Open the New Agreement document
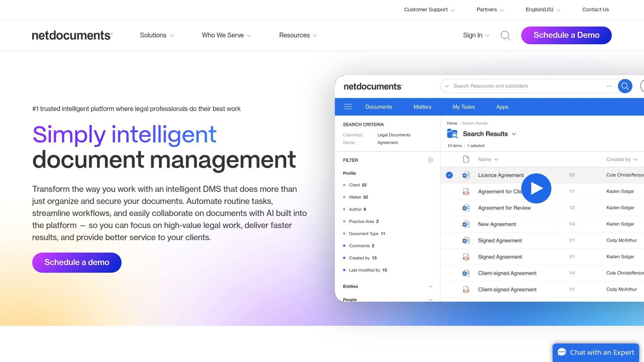 coord(497,224)
